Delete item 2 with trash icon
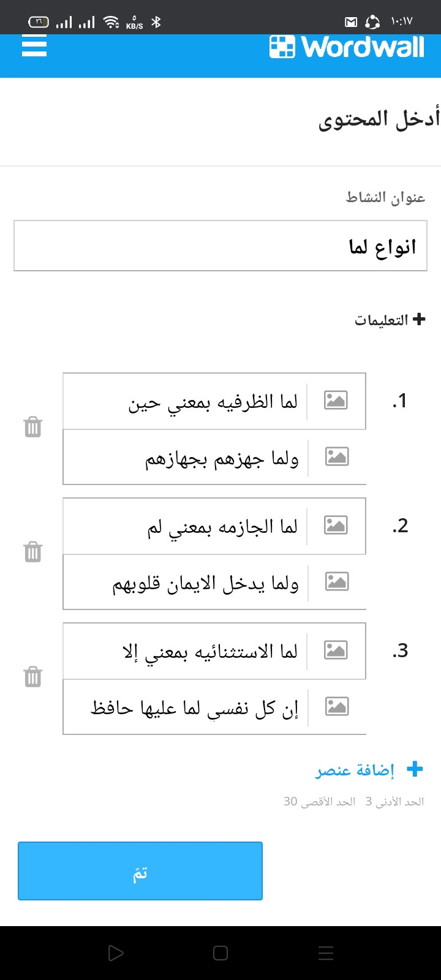Screen dimensions: 441x980 click(x=33, y=552)
